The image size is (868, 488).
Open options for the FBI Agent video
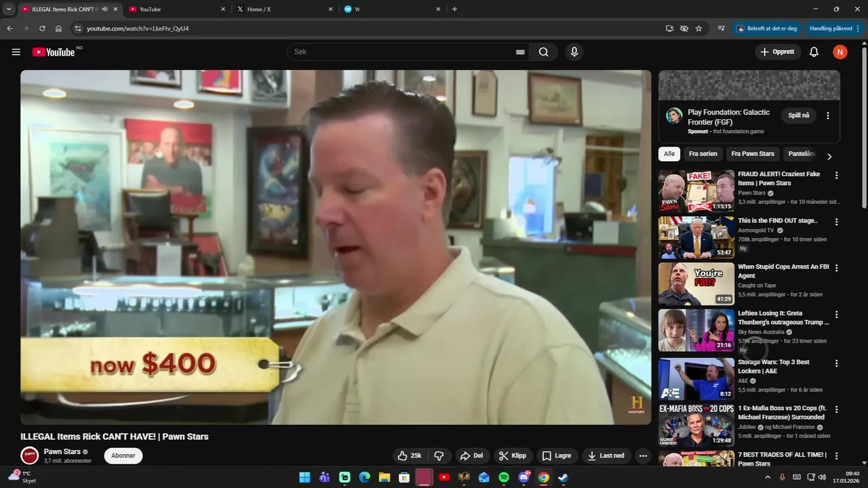(x=836, y=268)
